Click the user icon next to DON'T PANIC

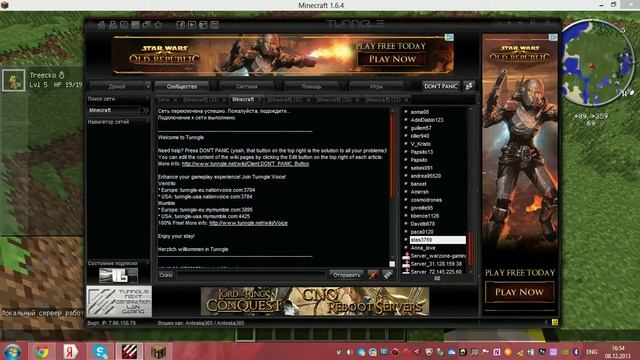click(469, 86)
